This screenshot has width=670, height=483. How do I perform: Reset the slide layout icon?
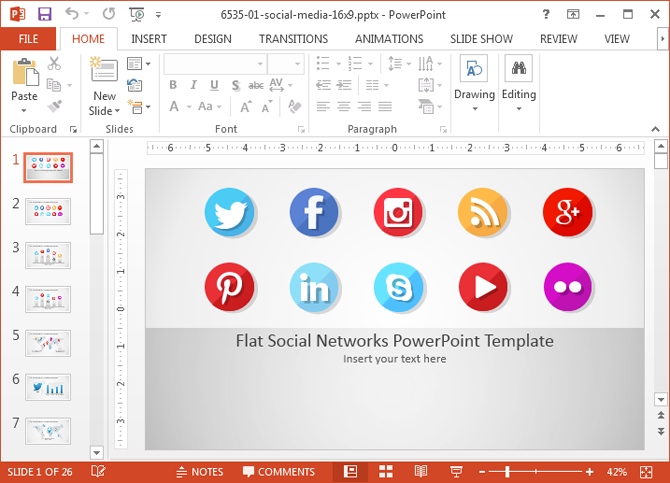click(x=135, y=85)
